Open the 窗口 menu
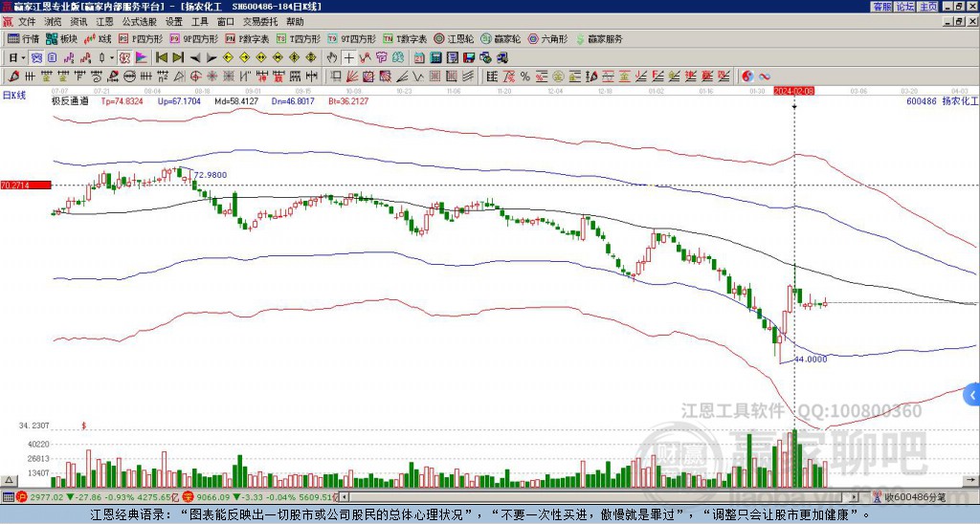The image size is (980, 524). click(226, 22)
